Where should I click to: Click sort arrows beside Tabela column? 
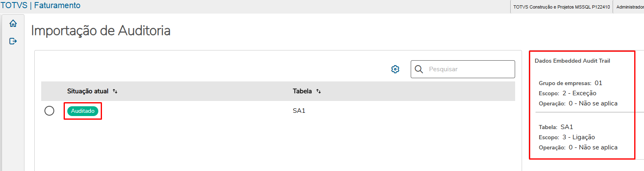pyautogui.click(x=319, y=91)
